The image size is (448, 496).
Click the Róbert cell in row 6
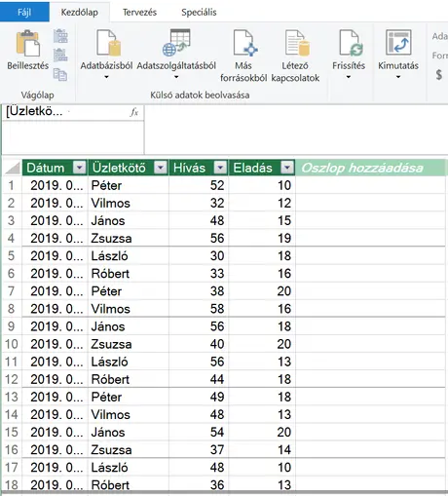pos(129,273)
